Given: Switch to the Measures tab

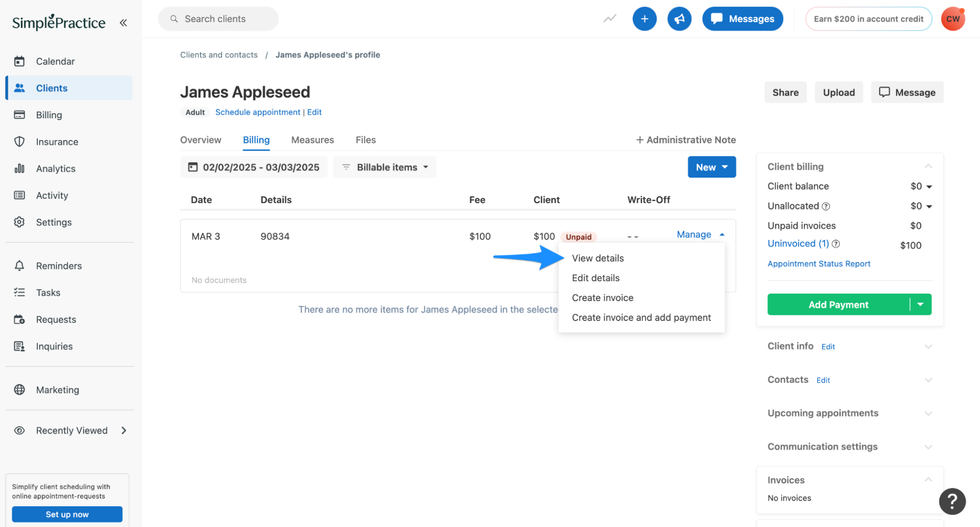Looking at the screenshot, I should 312,140.
